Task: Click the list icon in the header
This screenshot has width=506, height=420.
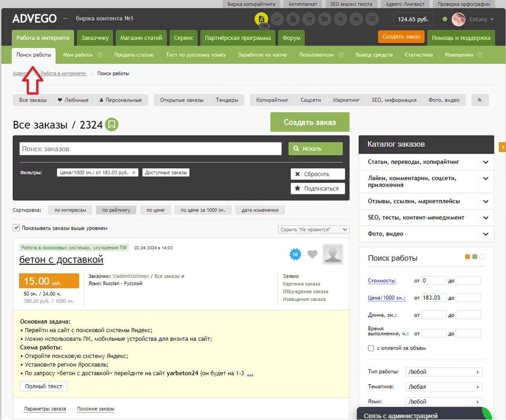Action: (x=372, y=19)
